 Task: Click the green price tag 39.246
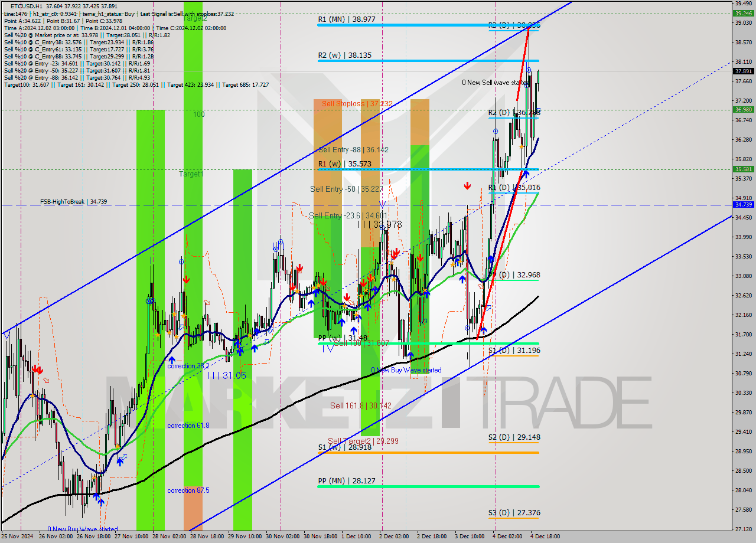click(x=743, y=13)
